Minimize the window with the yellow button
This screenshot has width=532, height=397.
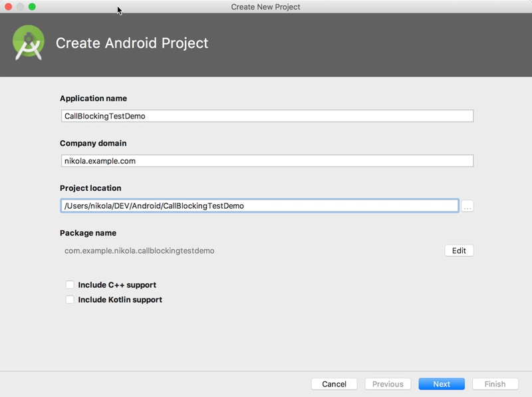(20, 7)
